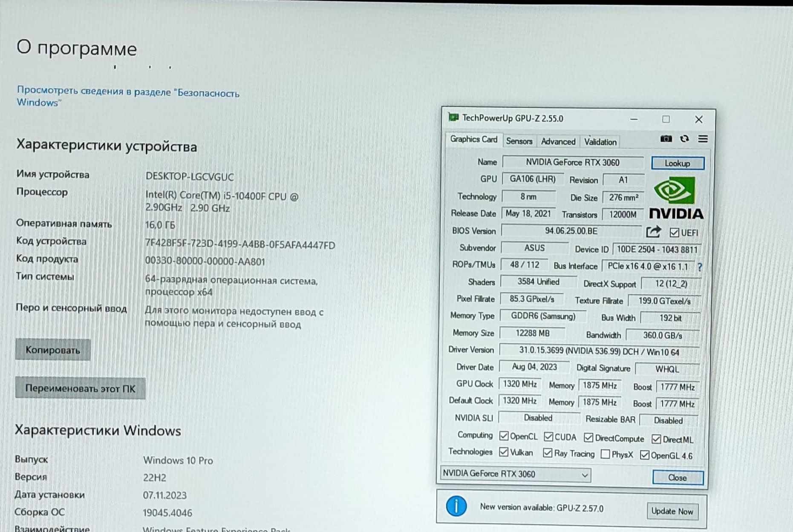Toggle the CUDA checkbox
Screen dimensions: 793x532
pos(548,437)
